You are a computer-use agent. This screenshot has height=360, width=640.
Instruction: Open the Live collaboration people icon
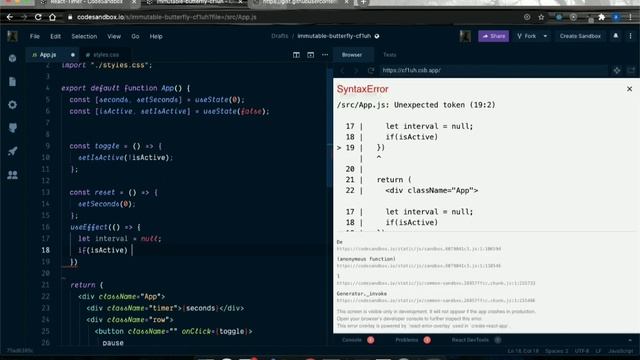[x=12, y=175]
